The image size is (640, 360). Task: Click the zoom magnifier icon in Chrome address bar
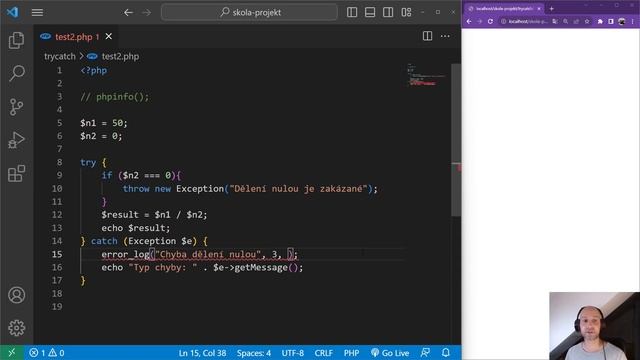pos(565,21)
